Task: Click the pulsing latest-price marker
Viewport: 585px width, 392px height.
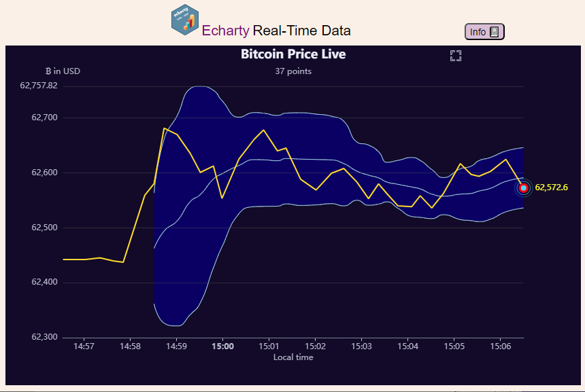Action: [x=524, y=188]
